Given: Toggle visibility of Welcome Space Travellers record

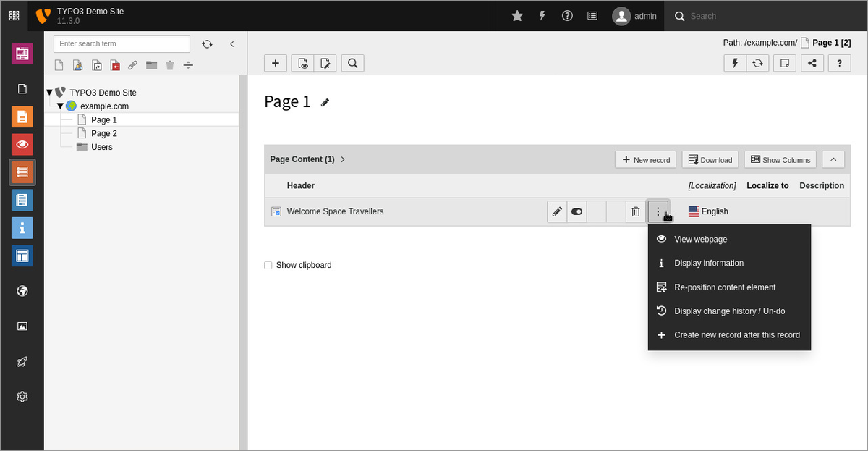Looking at the screenshot, I should (576, 211).
